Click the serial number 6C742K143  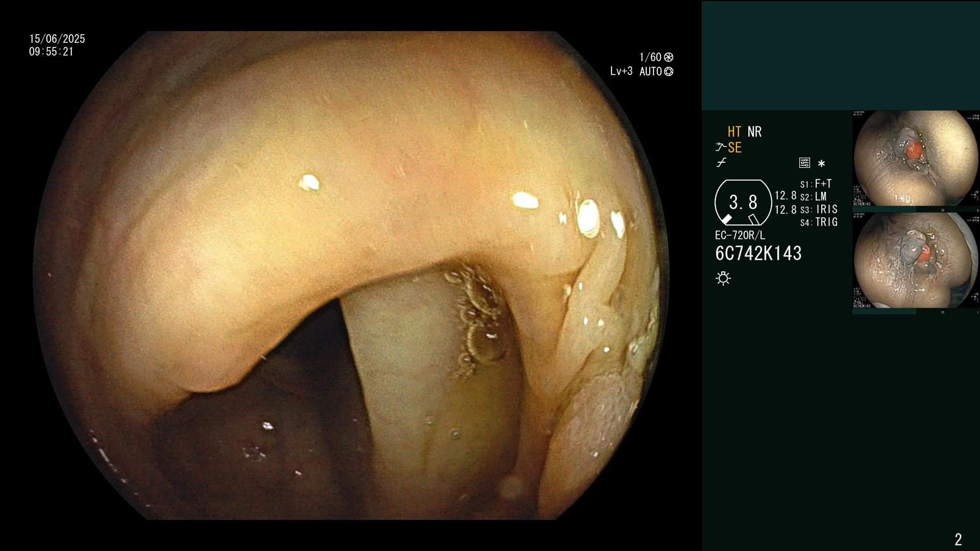pyautogui.click(x=758, y=254)
